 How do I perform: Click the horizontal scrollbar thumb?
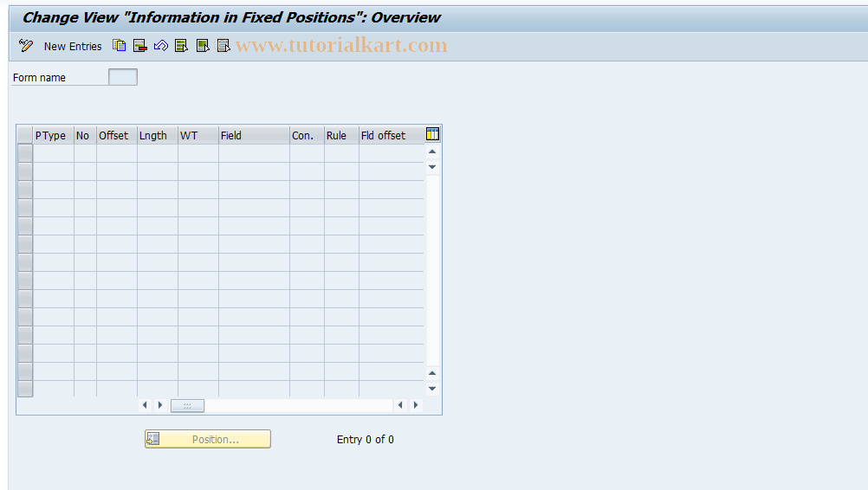pyautogui.click(x=187, y=406)
